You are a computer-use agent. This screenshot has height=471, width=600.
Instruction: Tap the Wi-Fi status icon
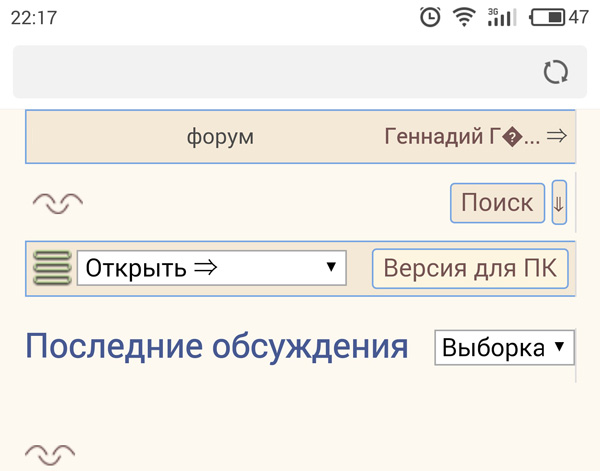click(x=464, y=18)
